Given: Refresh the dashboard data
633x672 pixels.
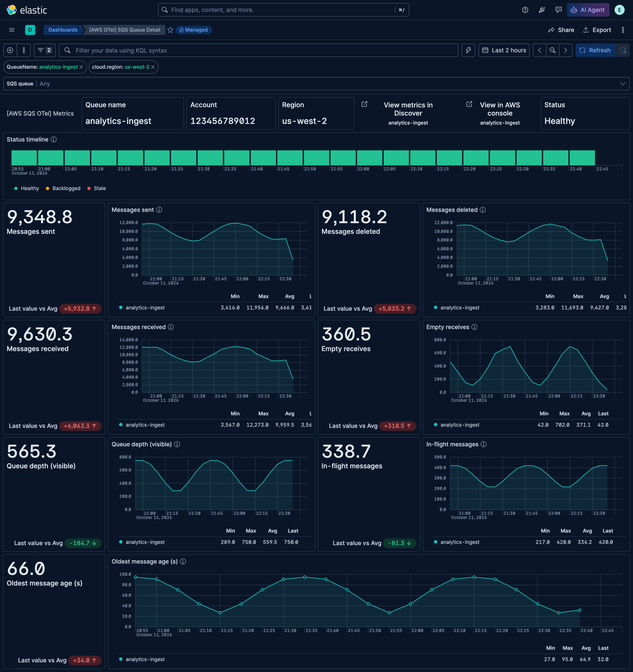Looking at the screenshot, I should pos(595,50).
